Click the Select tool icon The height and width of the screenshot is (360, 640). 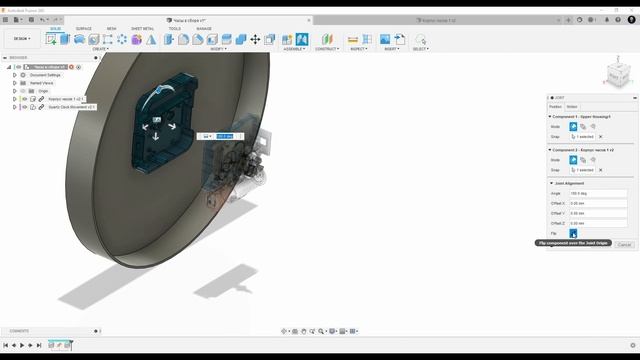(x=420, y=39)
